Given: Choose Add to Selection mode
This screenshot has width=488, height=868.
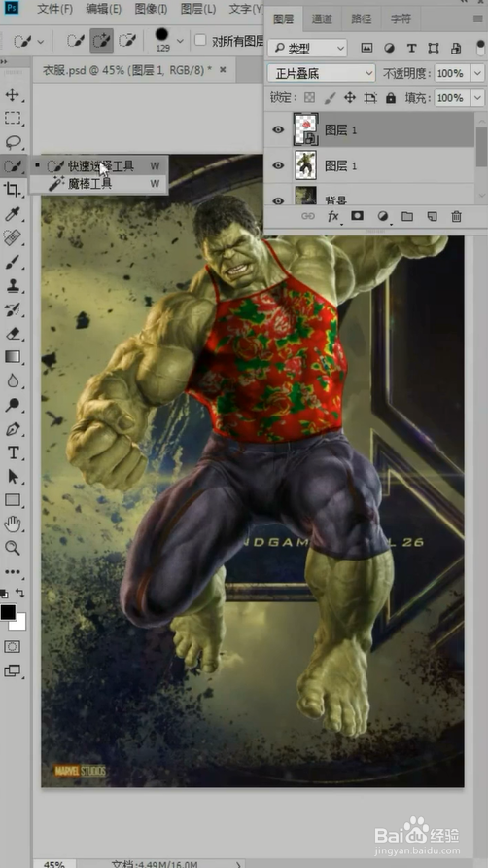Looking at the screenshot, I should point(101,41).
